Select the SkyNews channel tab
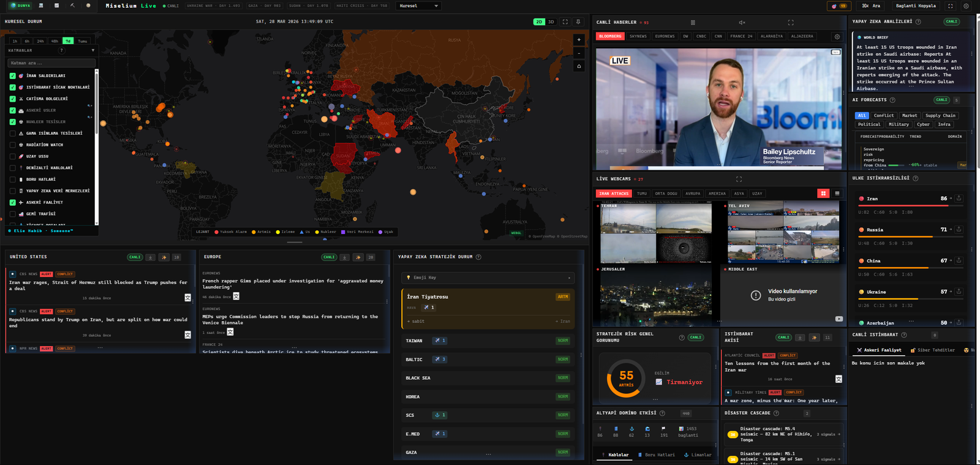This screenshot has height=465, width=980. 638,37
